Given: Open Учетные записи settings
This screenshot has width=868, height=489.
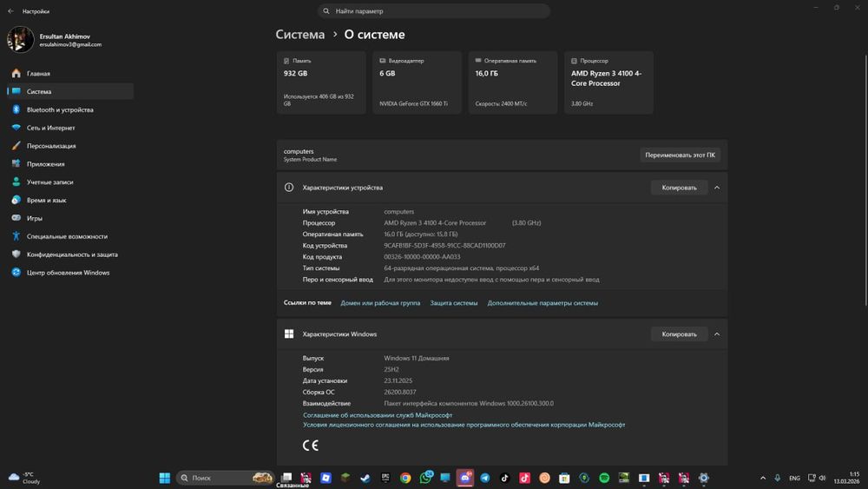Looking at the screenshot, I should pyautogui.click(x=70, y=182).
